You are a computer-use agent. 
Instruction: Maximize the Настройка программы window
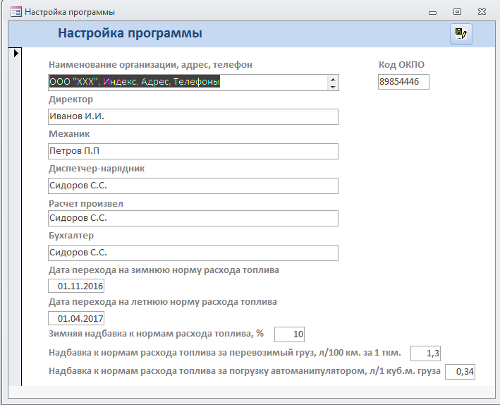tap(457, 12)
